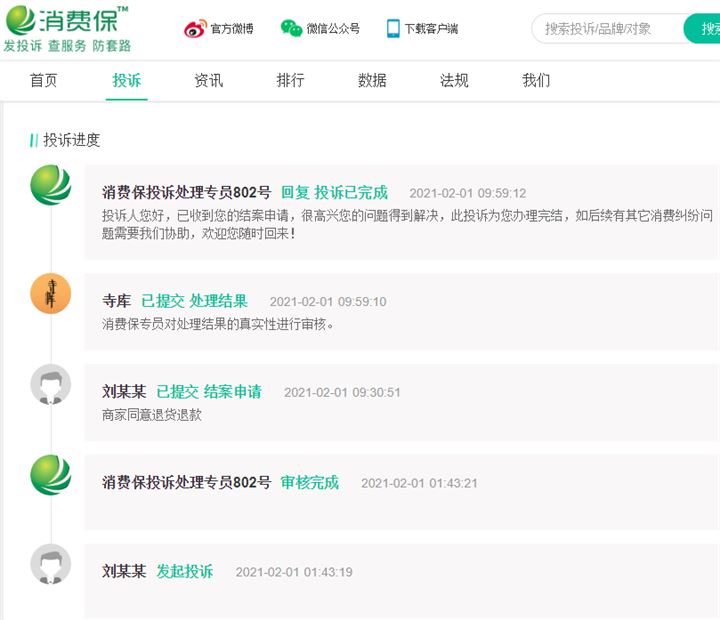Open the 我们 tab
The height and width of the screenshot is (620, 720).
(536, 80)
